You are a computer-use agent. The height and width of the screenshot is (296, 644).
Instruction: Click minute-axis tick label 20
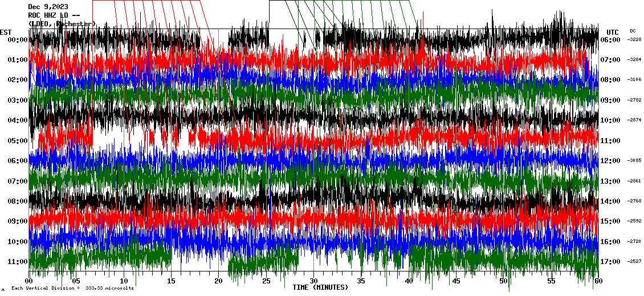pos(219,281)
